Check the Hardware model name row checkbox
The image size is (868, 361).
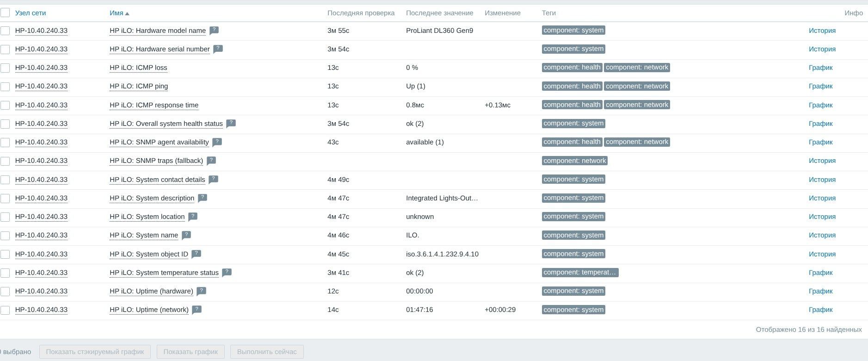tap(5, 31)
